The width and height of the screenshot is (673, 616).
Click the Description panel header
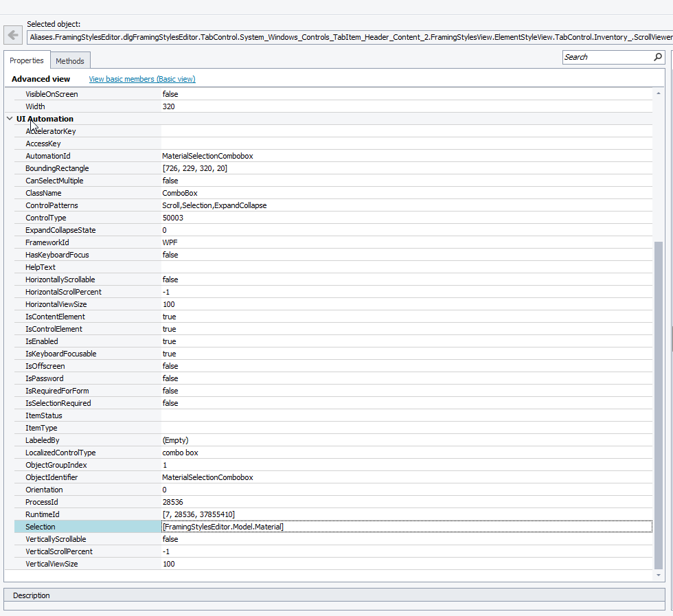32,595
